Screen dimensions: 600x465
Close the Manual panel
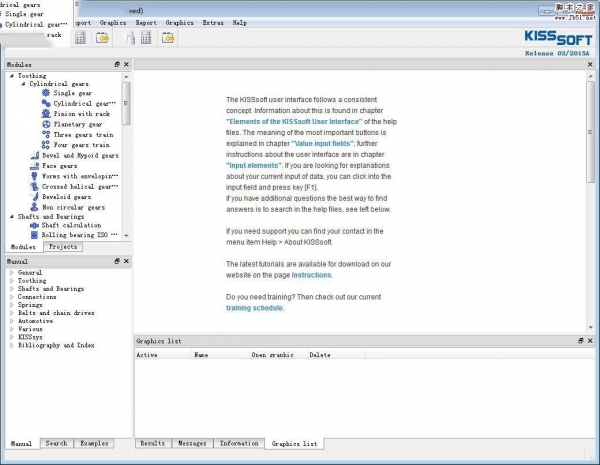pyautogui.click(x=126, y=261)
